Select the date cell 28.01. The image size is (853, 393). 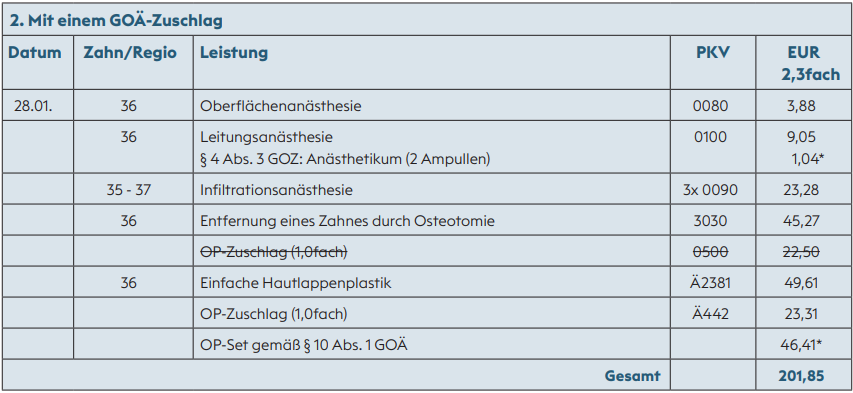33,106
